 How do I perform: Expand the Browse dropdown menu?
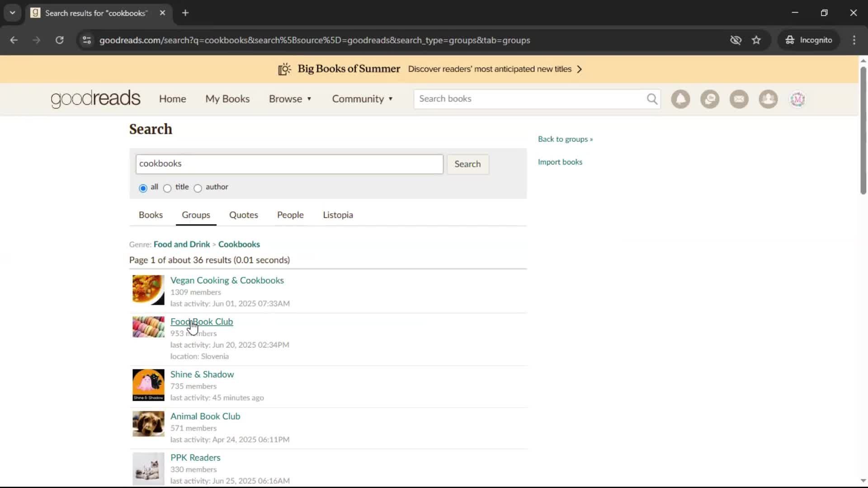tap(290, 99)
